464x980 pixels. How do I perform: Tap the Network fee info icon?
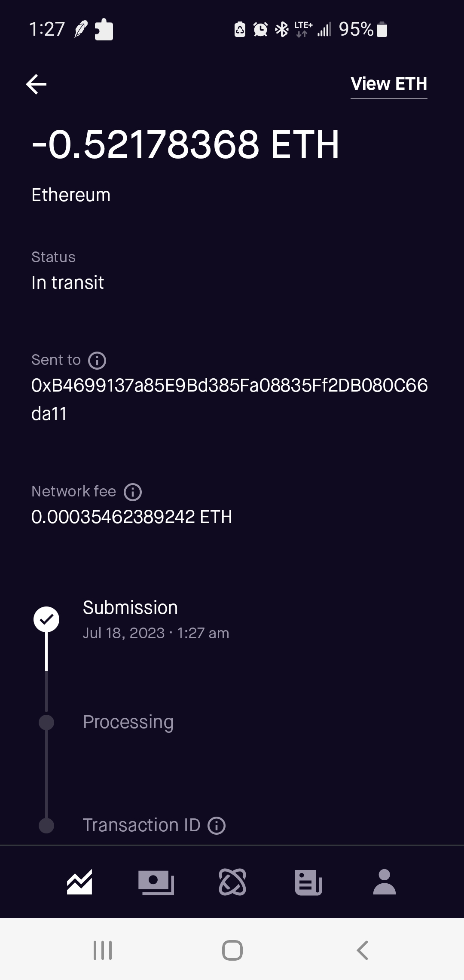(x=133, y=492)
